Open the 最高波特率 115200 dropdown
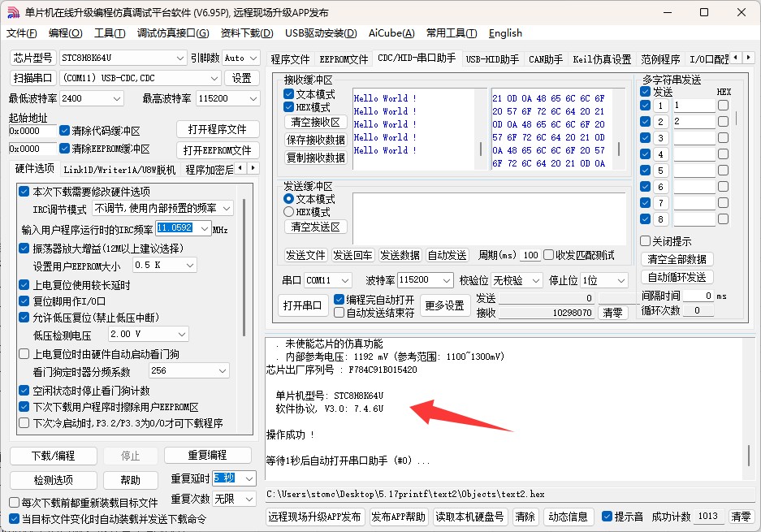This screenshot has width=761, height=532. coord(253,98)
